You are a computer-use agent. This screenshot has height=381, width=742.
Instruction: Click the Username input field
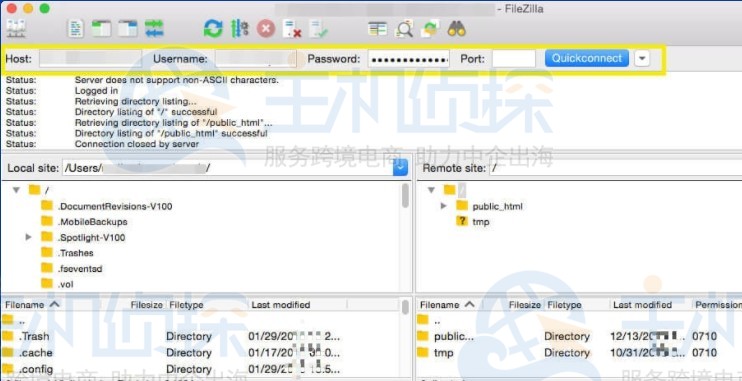[x=256, y=59]
